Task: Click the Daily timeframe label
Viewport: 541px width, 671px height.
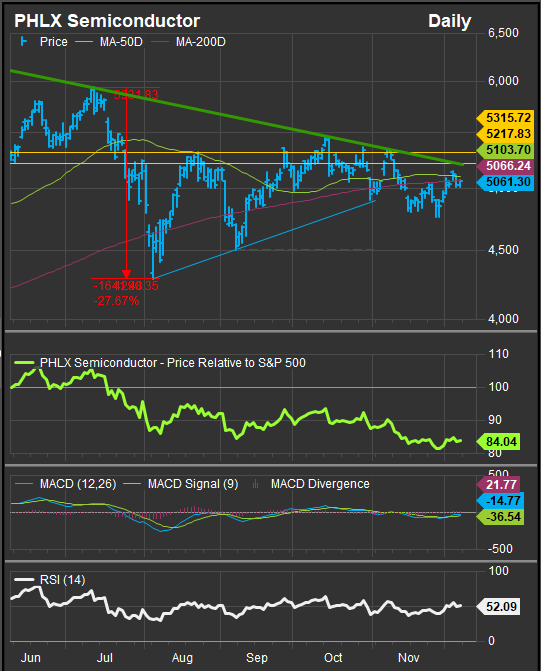Action: click(449, 21)
